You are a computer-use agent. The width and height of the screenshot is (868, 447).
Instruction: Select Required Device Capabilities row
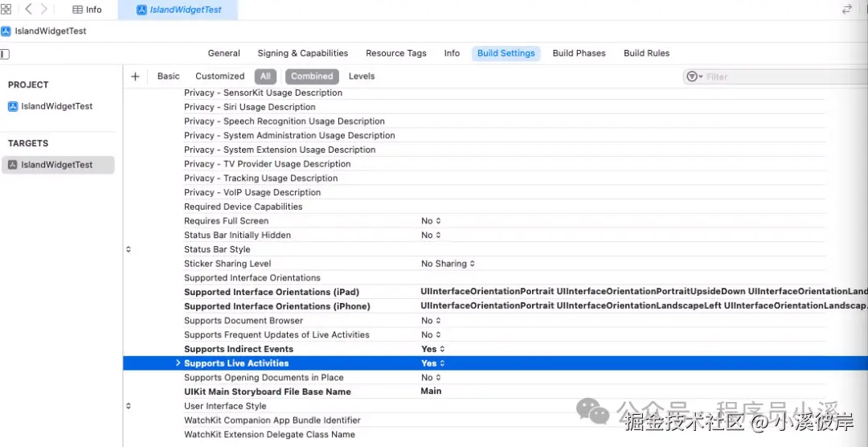point(243,207)
